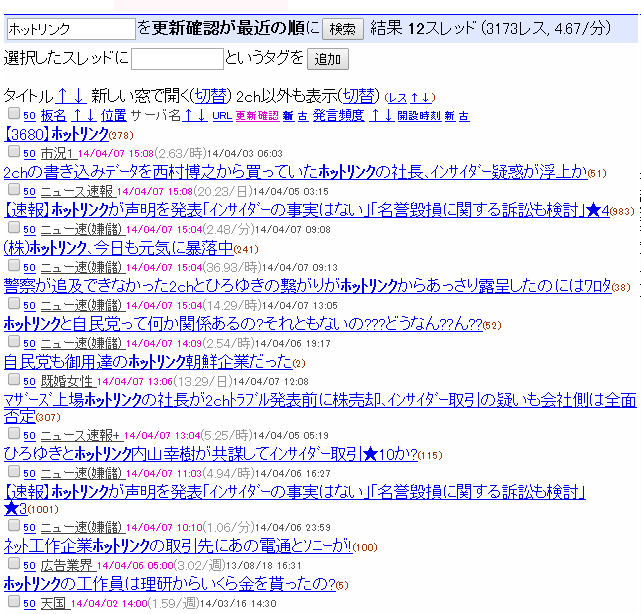Click the 50 link in the 既婚女性 row

[29, 382]
